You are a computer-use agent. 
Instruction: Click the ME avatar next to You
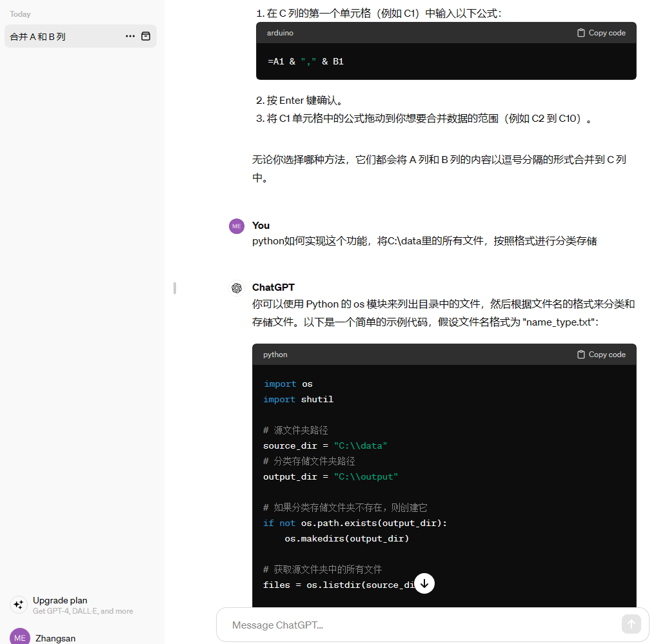237,226
